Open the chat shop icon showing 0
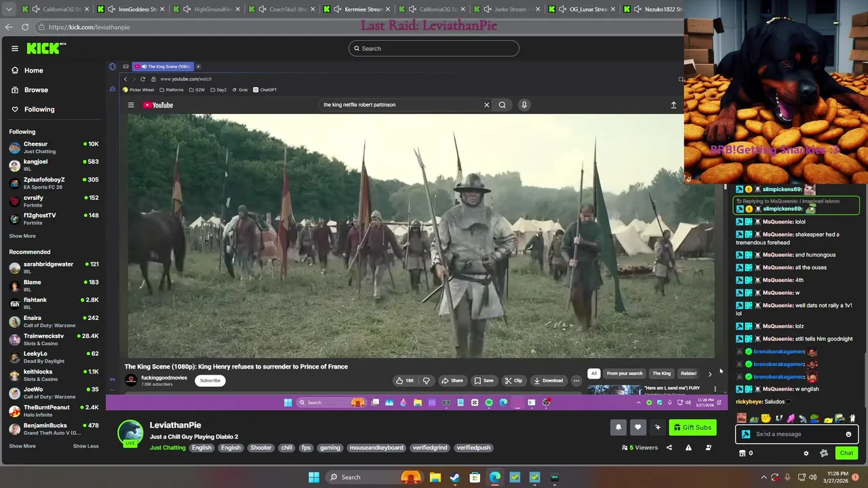 tap(745, 453)
